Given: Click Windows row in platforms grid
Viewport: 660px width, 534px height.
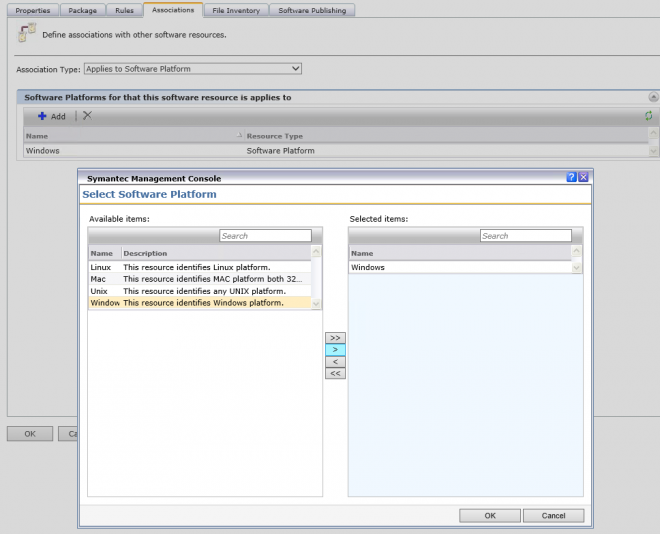Looking at the screenshot, I should [x=336, y=151].
